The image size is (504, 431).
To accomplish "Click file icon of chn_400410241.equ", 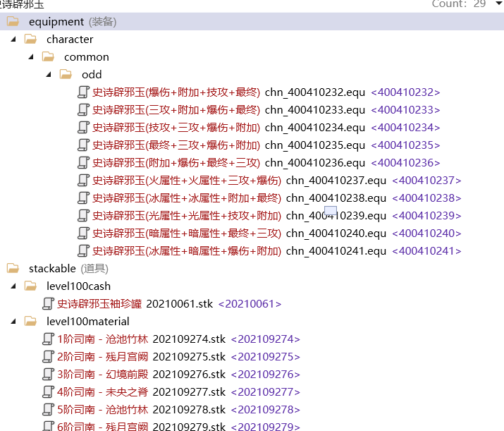I will pos(83,250).
